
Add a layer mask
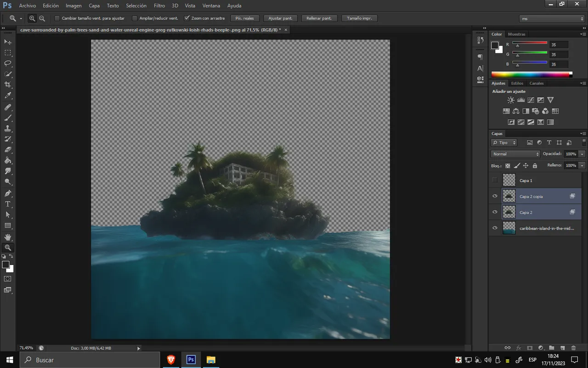530,348
